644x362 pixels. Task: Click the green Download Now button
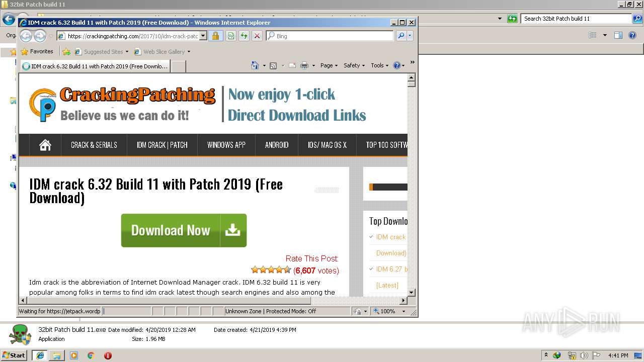coord(184,230)
